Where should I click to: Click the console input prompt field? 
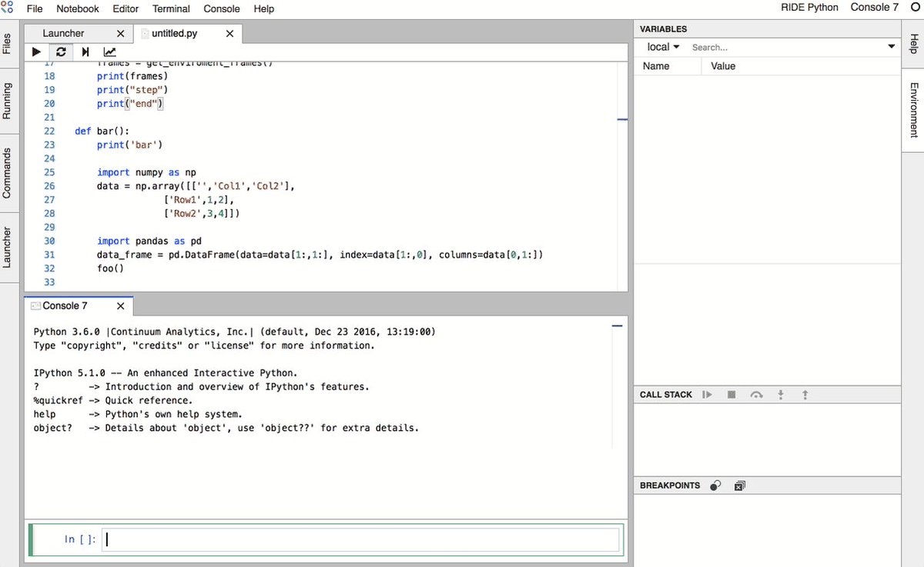[x=361, y=539]
